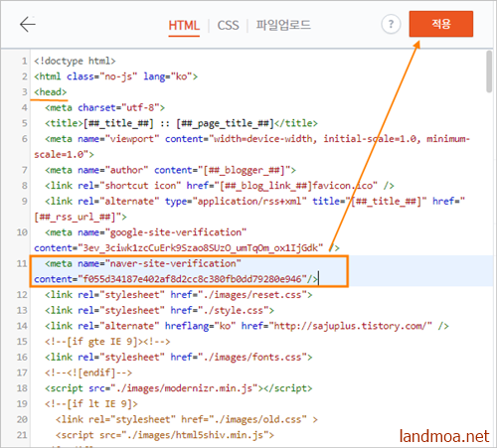Image resolution: width=497 pixels, height=448 pixels.
Task: Apply changes with the 적용 button
Action: [441, 24]
